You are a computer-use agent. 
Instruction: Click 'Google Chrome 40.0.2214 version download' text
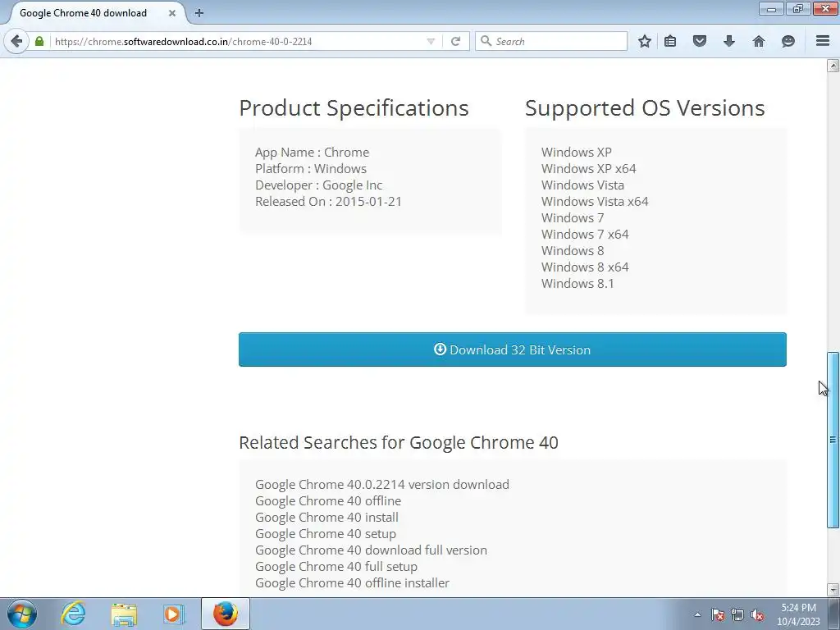click(382, 484)
